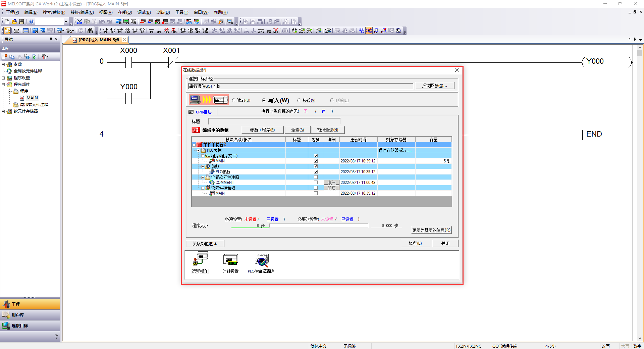The image size is (644, 349).
Task: Click the program size progress bar
Action: tap(319, 226)
